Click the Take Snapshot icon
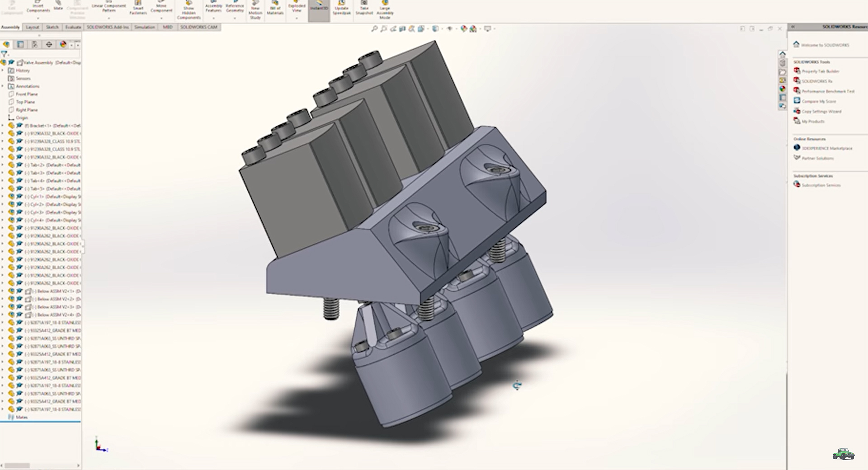Screen dimensions: 868x470 click(364, 9)
